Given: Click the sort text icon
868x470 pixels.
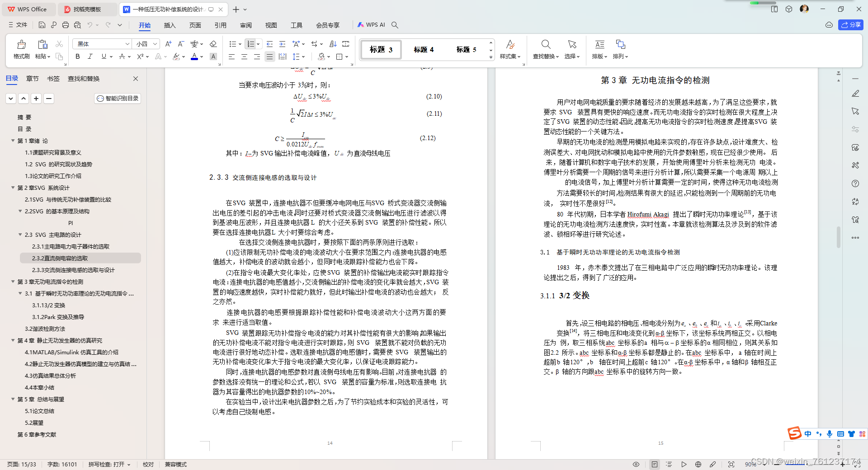Looking at the screenshot, I should pos(333,44).
